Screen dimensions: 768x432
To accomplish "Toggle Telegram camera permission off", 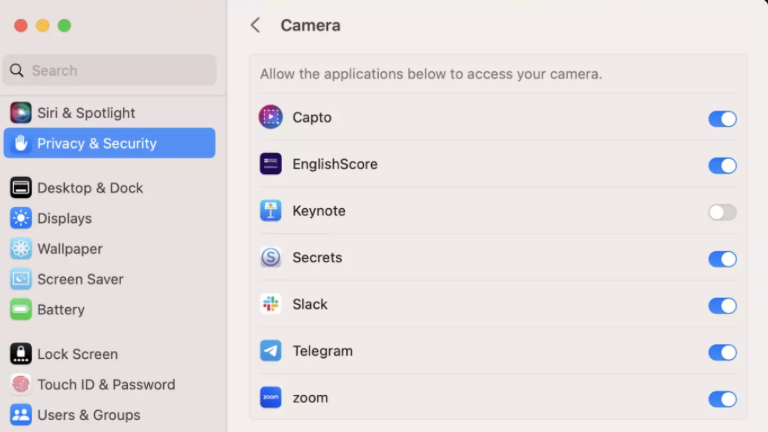I will pyautogui.click(x=722, y=352).
